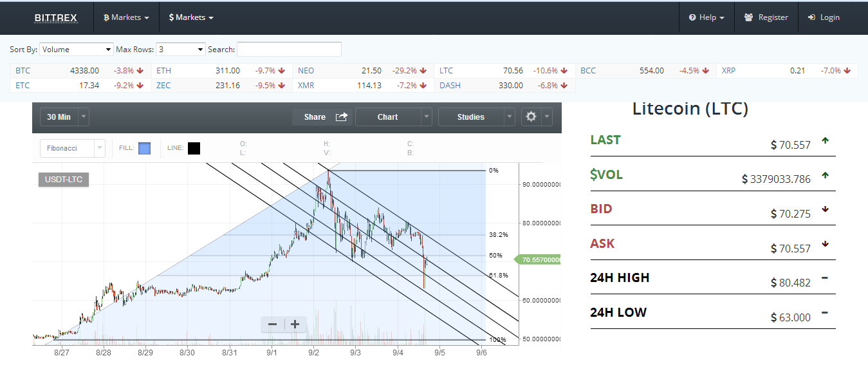Image resolution: width=868 pixels, height=367 pixels.
Task: Zoom in chart with plus button
Action: 295,325
